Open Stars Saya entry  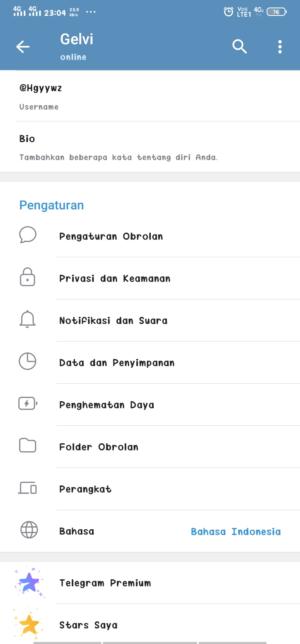click(x=88, y=625)
